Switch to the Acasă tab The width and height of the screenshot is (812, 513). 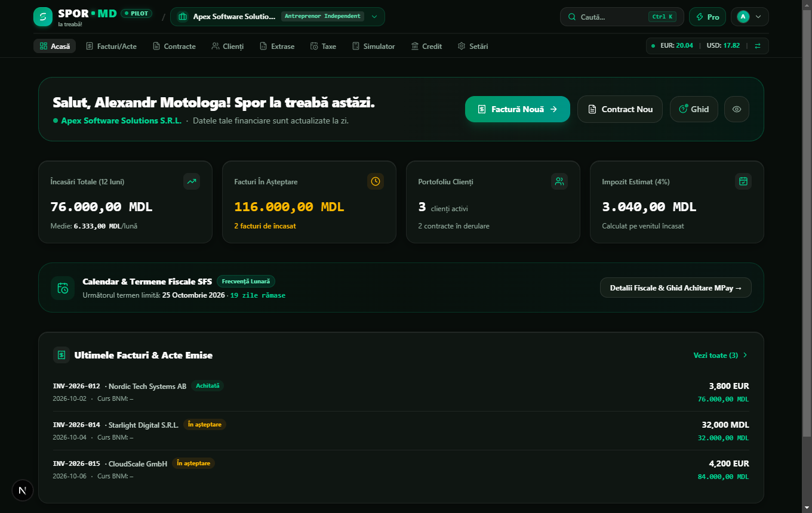[x=54, y=46]
